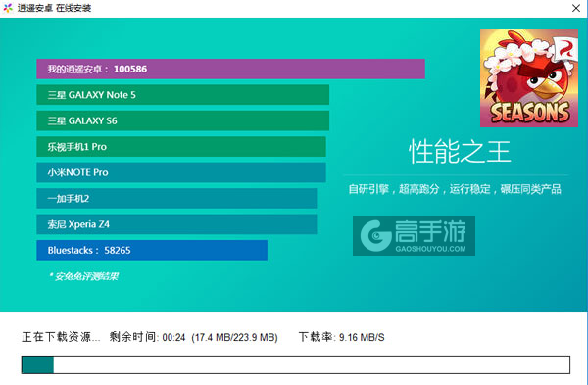Select the blue Bluestacks 58265 bar

coord(152,250)
